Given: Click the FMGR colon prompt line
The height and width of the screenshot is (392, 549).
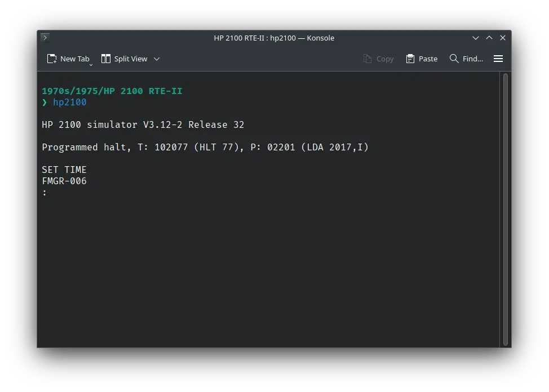Looking at the screenshot, I should click(45, 193).
